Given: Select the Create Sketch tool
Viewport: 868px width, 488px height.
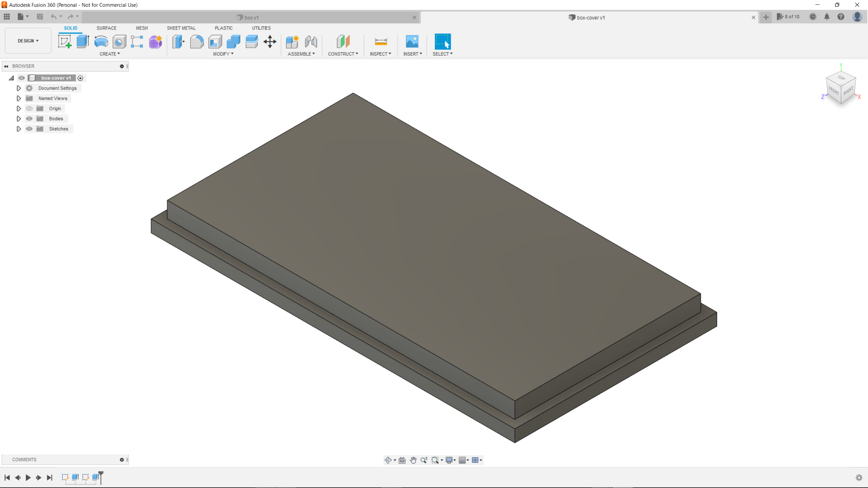Looking at the screenshot, I should [x=64, y=42].
